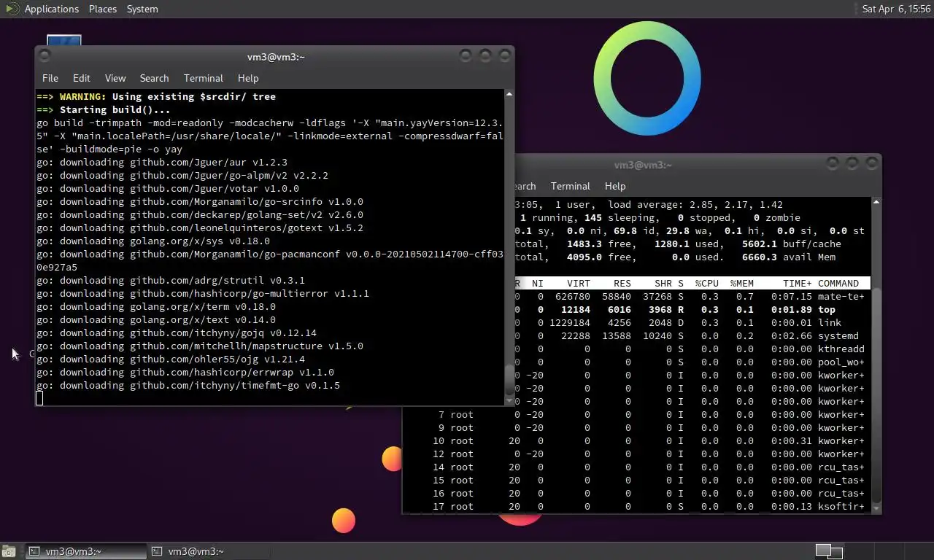Select the ksoftir+ process row
This screenshot has width=934, height=560.
[636, 506]
